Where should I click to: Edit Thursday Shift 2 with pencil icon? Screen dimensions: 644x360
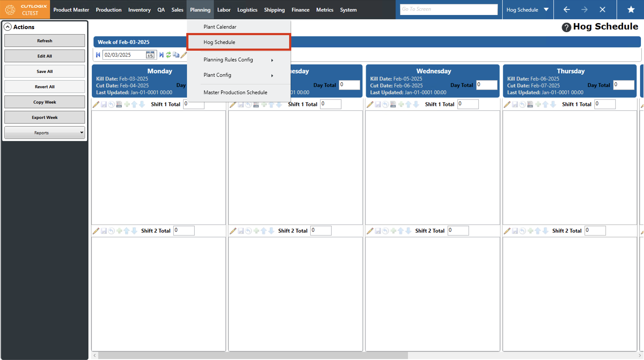pos(507,231)
